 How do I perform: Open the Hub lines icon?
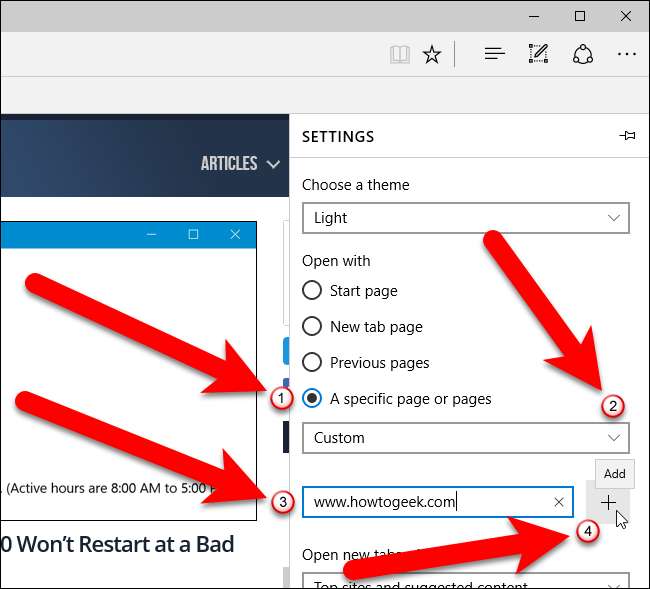pyautogui.click(x=495, y=54)
